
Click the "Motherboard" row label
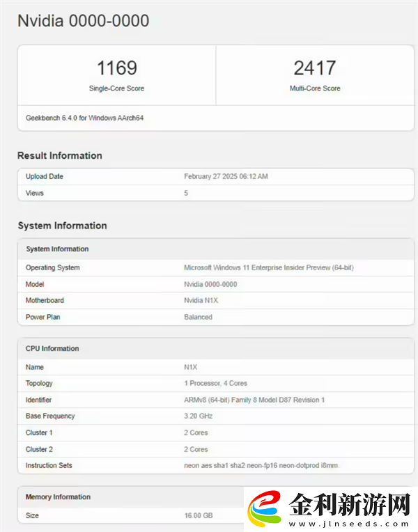45,300
